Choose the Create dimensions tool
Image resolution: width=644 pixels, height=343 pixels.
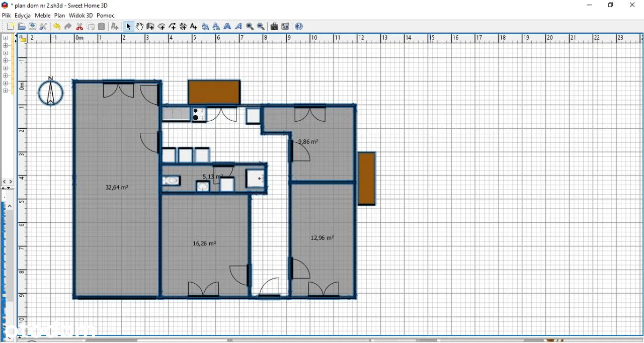pos(183,27)
